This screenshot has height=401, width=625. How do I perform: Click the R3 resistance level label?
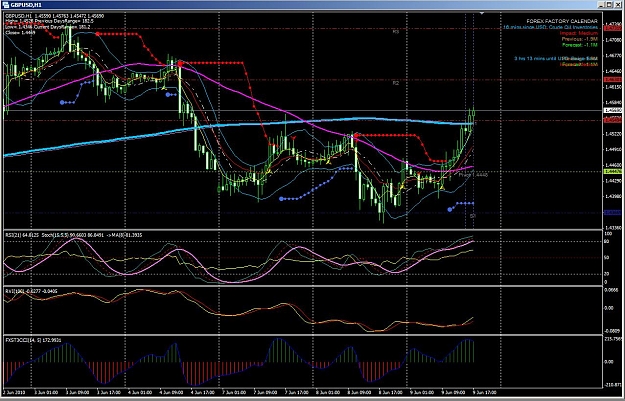pyautogui.click(x=395, y=31)
